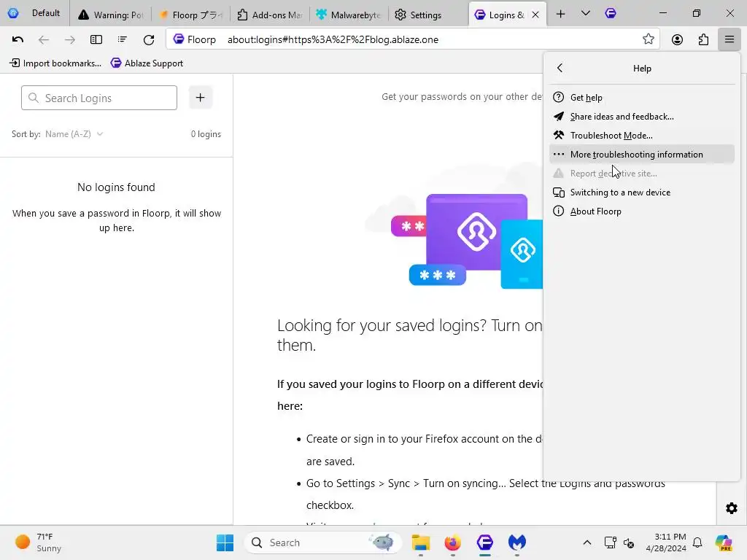Click the Floorp identity icon in address bar
747x560 pixels.
(179, 39)
